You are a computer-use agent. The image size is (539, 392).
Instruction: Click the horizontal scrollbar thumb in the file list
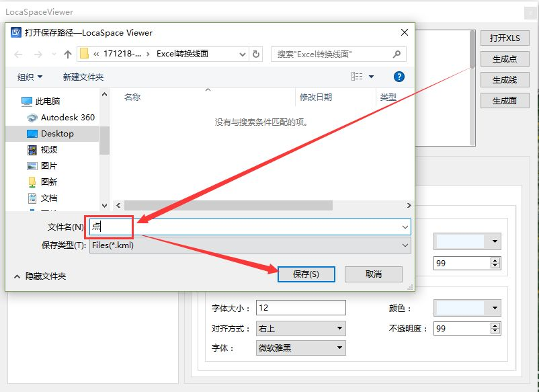point(229,205)
